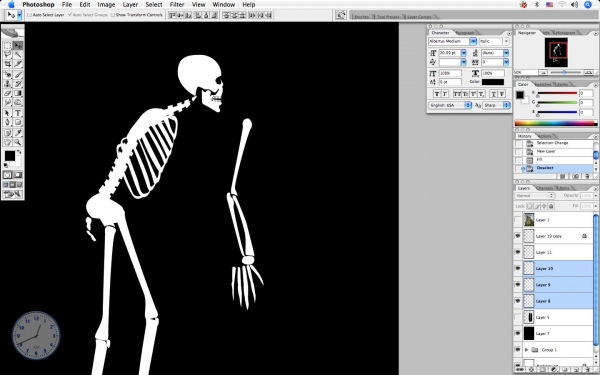Open anti-aliasing dropdown Sharp
The width and height of the screenshot is (600, 375).
pos(496,105)
